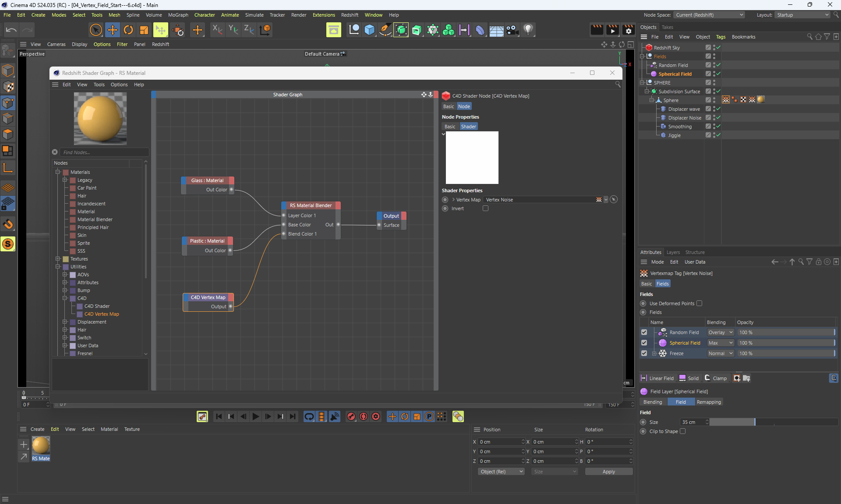Screen dimensions: 841x504
Task: Adjust the field Size slider
Action: [754, 422]
